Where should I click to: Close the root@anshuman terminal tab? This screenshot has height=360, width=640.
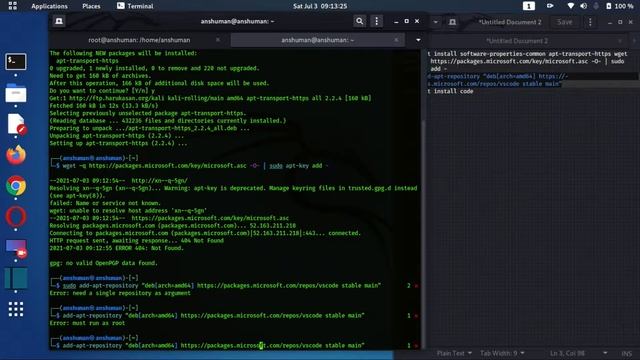coord(218,40)
